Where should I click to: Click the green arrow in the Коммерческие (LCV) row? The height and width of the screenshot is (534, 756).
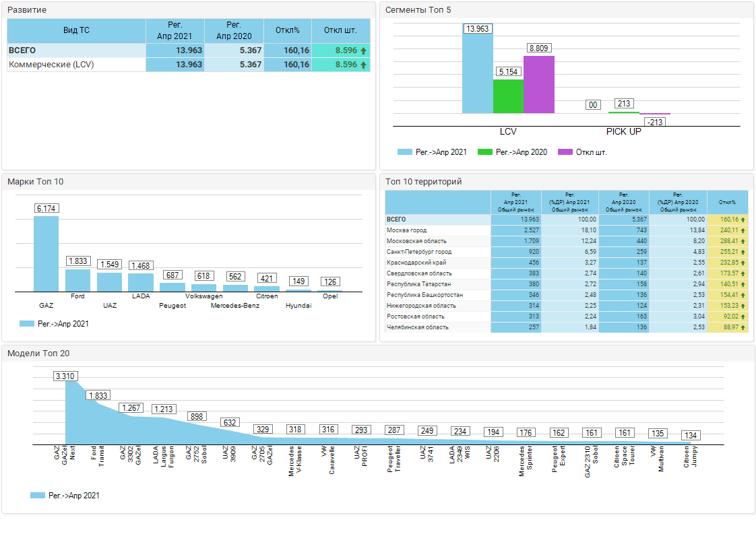point(364,65)
